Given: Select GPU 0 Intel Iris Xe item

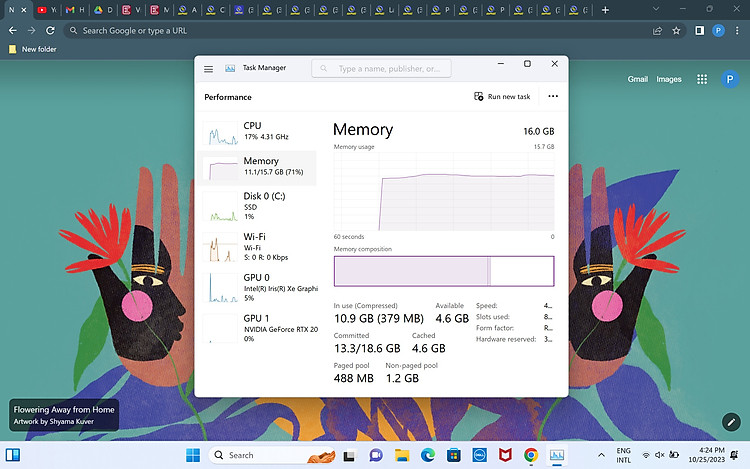Looking at the screenshot, I should pos(257,287).
